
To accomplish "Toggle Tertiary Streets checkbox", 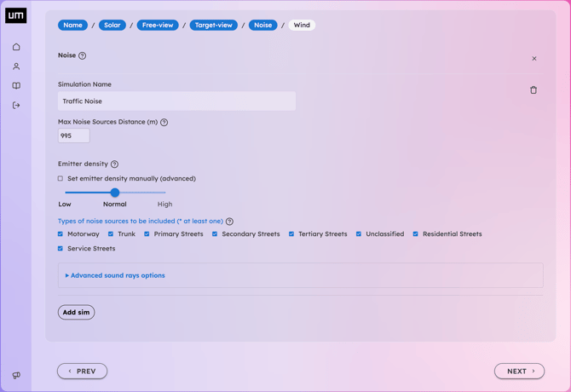I will [x=291, y=234].
